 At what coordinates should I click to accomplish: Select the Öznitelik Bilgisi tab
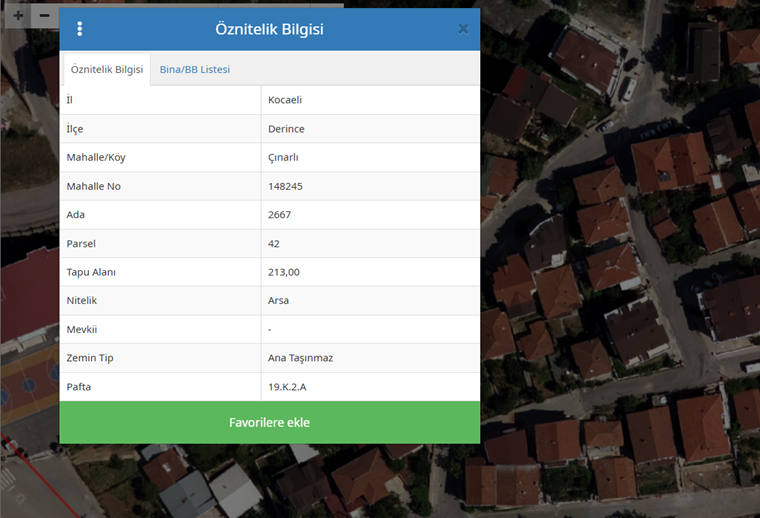tap(107, 69)
